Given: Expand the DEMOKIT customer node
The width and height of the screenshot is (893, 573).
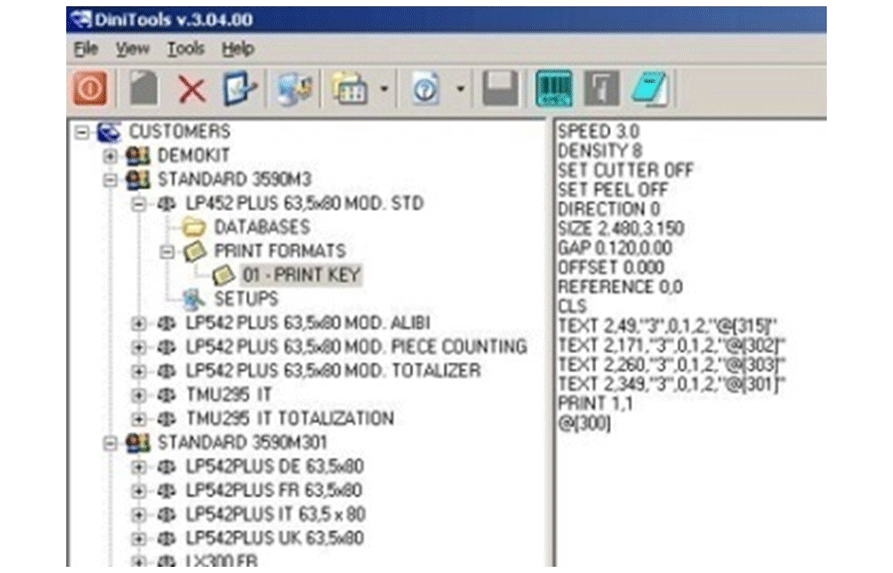Looking at the screenshot, I should pyautogui.click(x=111, y=156).
